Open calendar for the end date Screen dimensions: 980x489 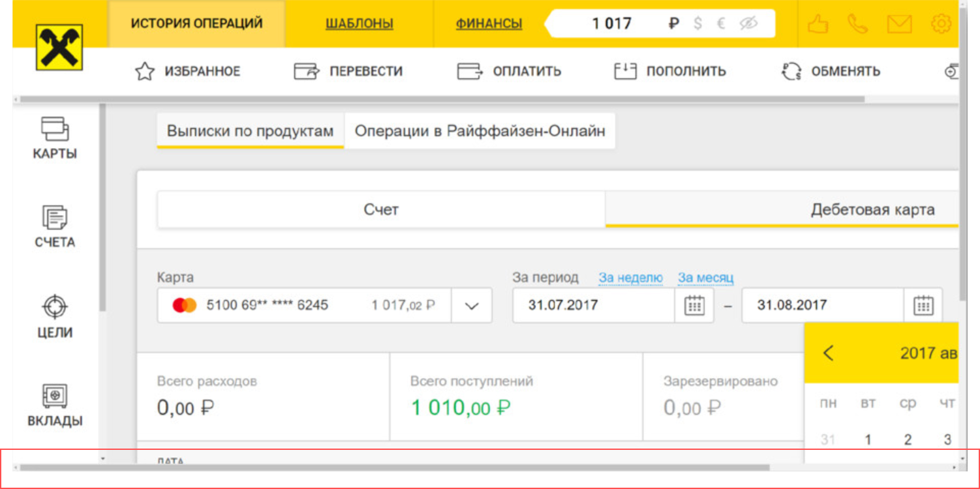click(923, 305)
